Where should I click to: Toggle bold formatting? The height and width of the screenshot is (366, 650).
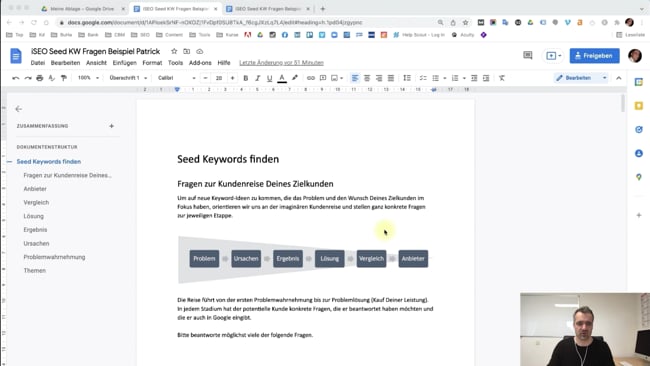(245, 78)
